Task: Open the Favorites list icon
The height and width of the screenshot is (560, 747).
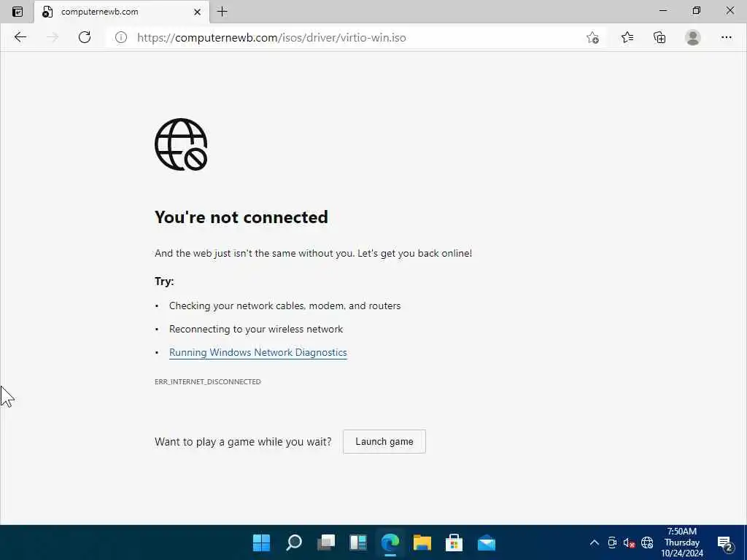Action: click(x=627, y=37)
